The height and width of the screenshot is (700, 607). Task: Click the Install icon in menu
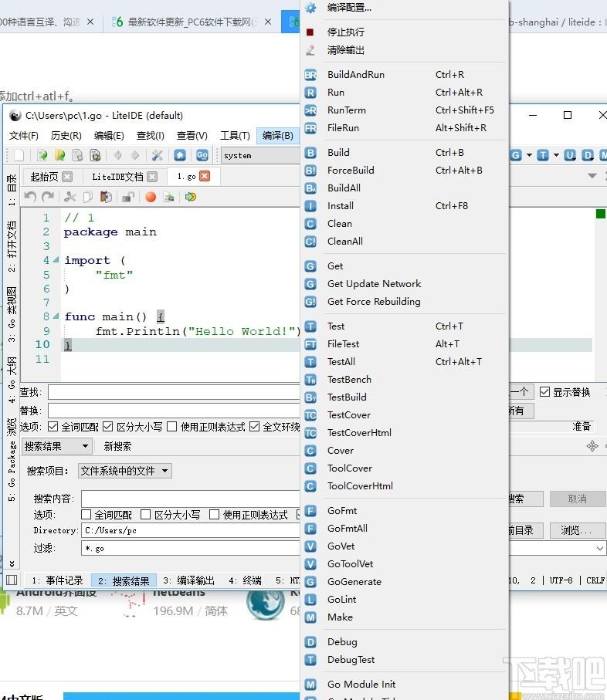(310, 206)
